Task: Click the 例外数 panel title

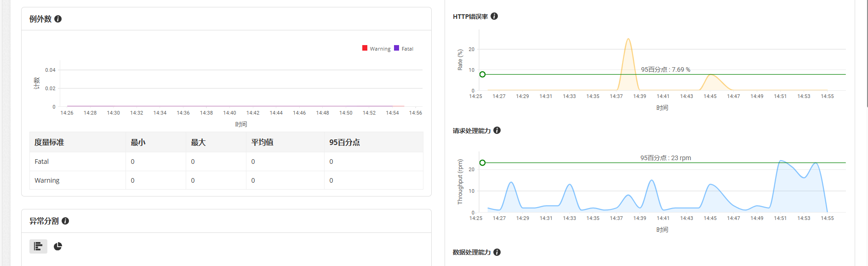Action: pos(40,19)
